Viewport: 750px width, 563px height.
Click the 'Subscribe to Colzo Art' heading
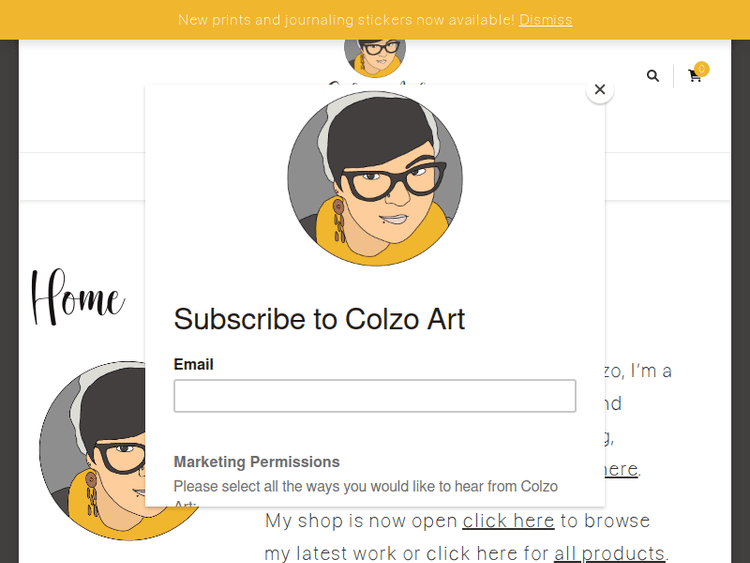click(319, 319)
